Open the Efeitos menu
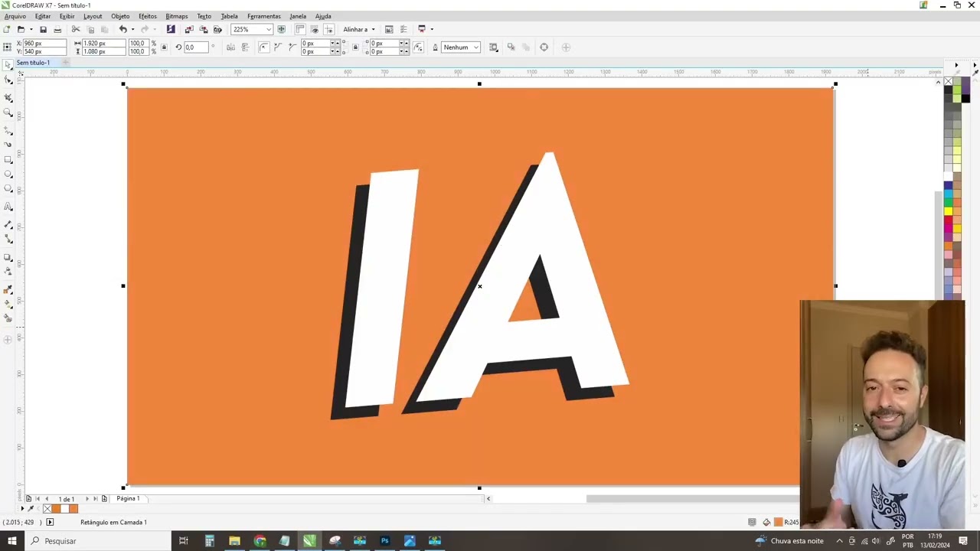This screenshot has width=980, height=551. click(x=148, y=16)
